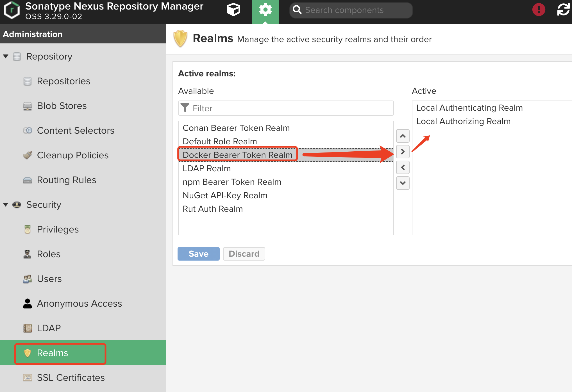Click the Cleanup Policies brush icon
572x392 pixels.
[28, 155]
